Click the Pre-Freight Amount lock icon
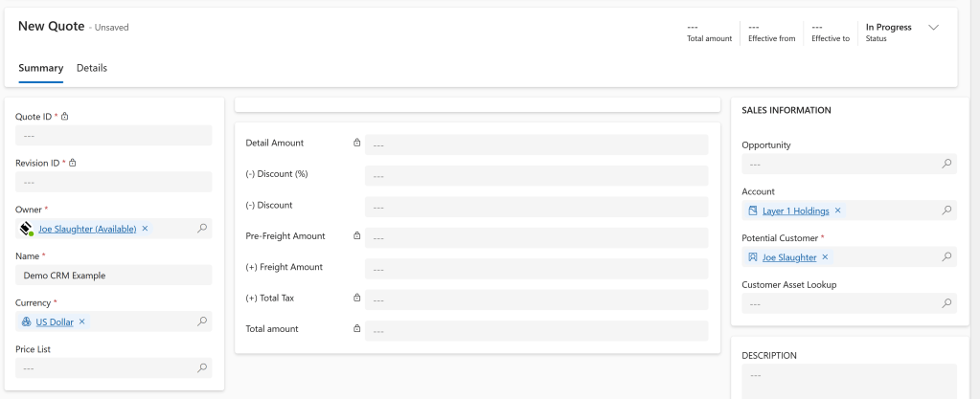Image resolution: width=980 pixels, height=399 pixels. tap(357, 235)
